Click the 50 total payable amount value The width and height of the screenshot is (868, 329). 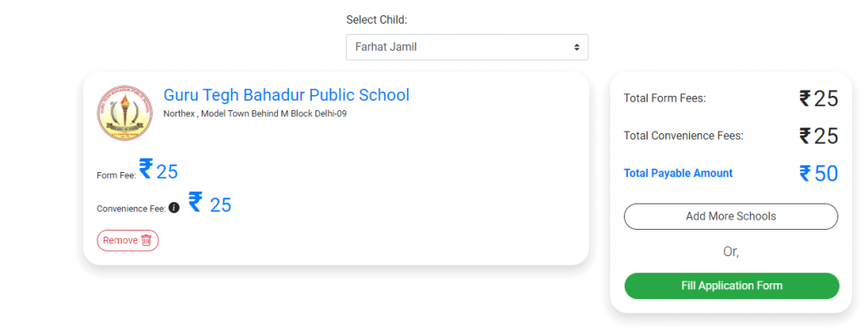[826, 174]
